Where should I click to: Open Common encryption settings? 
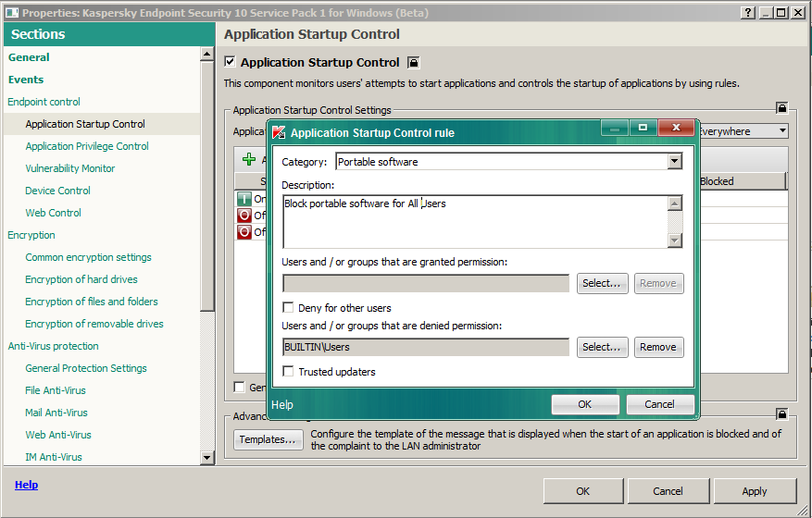[89, 258]
